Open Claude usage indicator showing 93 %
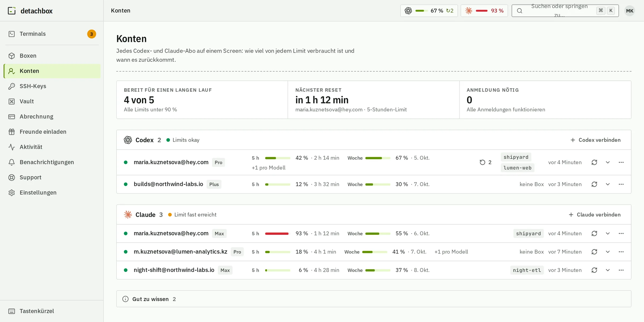Screen dimensions: 644x322 [x=484, y=11]
